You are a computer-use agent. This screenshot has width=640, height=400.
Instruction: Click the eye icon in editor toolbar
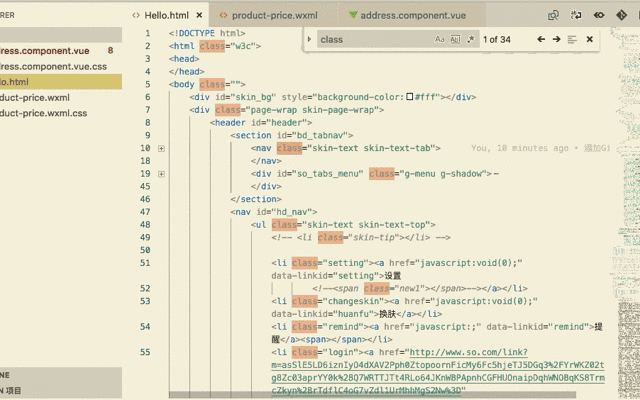(599, 16)
